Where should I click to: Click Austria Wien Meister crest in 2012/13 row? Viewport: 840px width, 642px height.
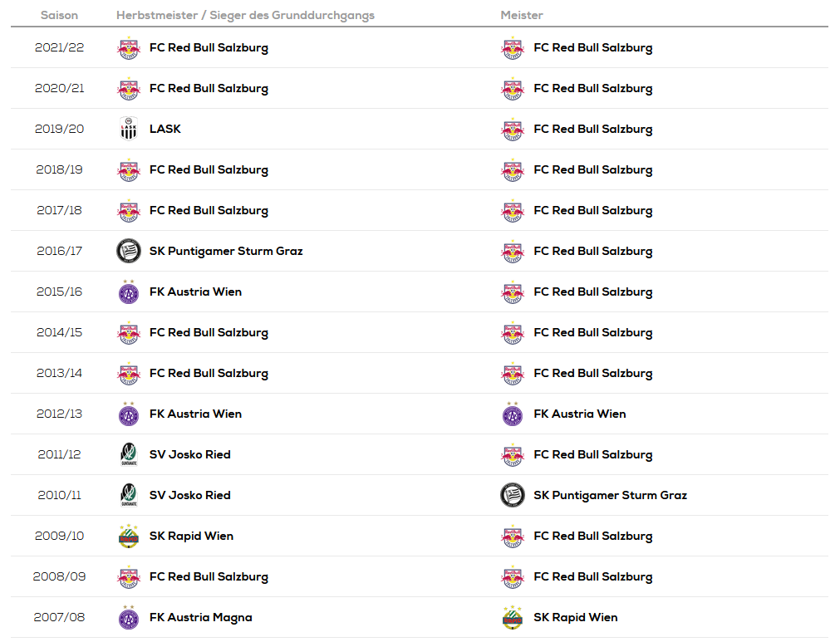513,414
